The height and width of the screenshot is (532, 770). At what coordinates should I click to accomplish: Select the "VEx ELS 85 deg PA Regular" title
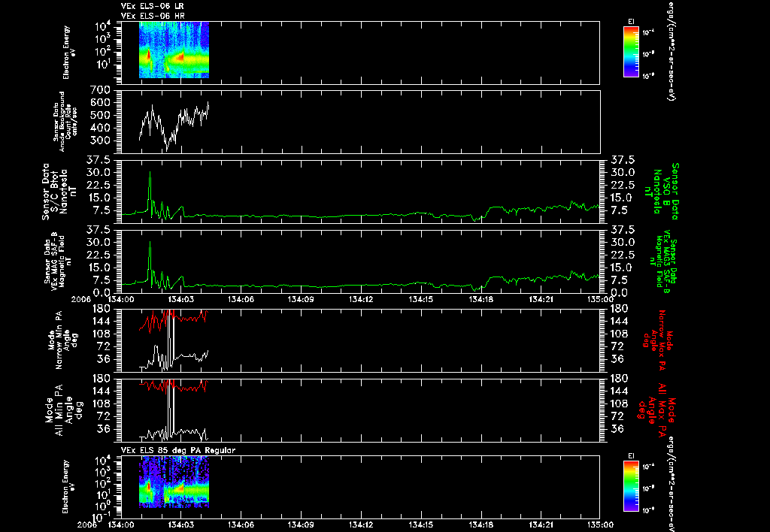(x=177, y=450)
